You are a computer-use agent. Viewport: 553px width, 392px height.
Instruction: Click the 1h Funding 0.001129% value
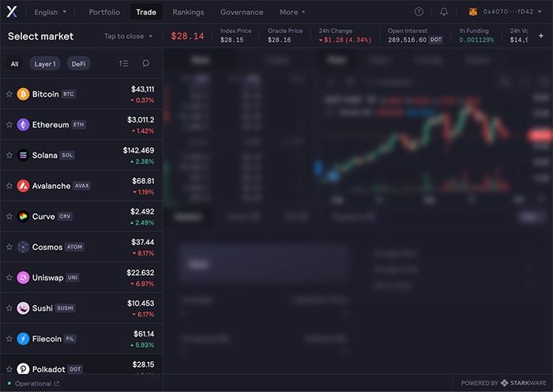(x=476, y=40)
